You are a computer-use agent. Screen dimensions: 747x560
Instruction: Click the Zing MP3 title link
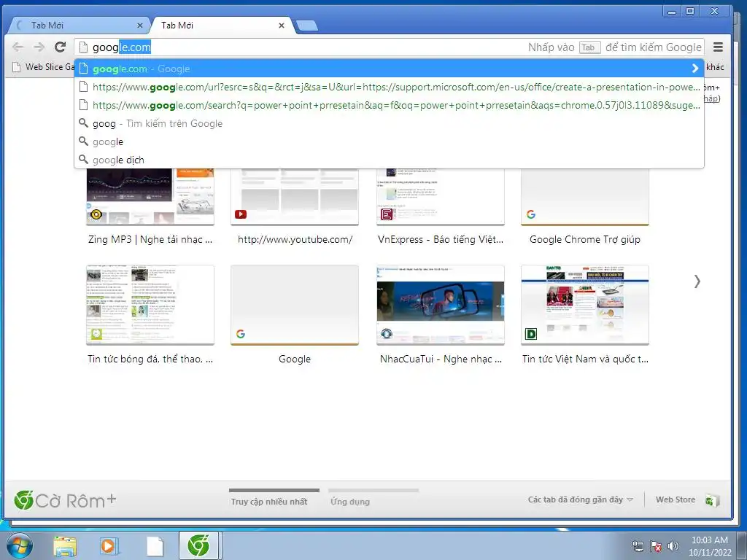point(150,239)
